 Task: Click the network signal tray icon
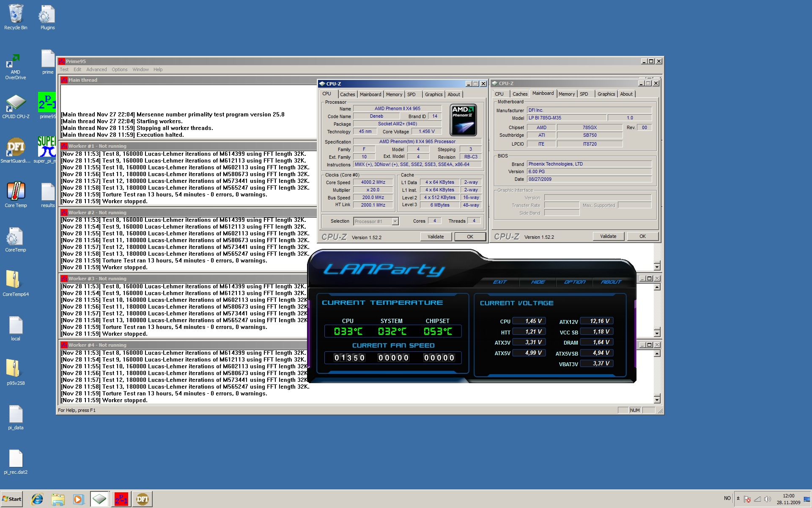coord(757,499)
